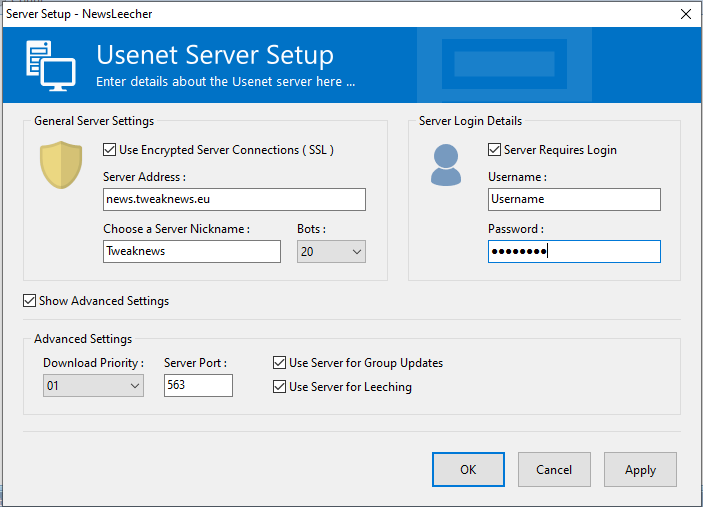
Task: Click the Cancel button
Action: tap(554, 469)
